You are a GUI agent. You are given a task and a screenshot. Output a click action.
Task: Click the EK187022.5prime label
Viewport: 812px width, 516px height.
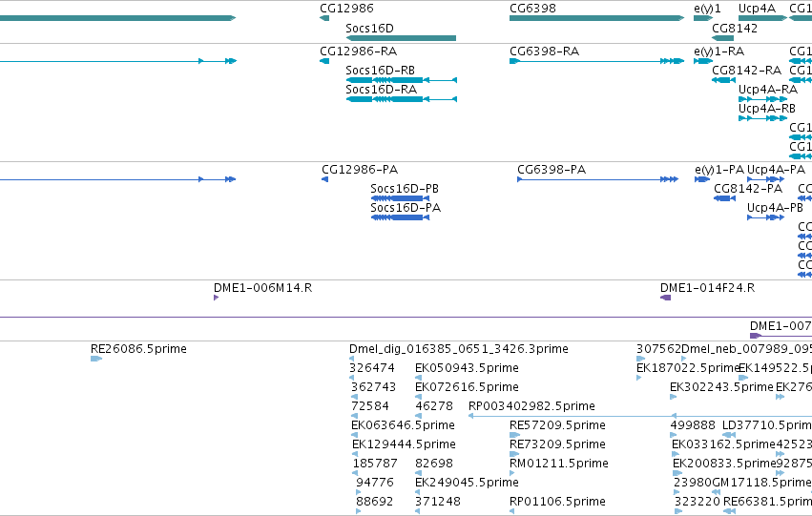tap(688, 368)
